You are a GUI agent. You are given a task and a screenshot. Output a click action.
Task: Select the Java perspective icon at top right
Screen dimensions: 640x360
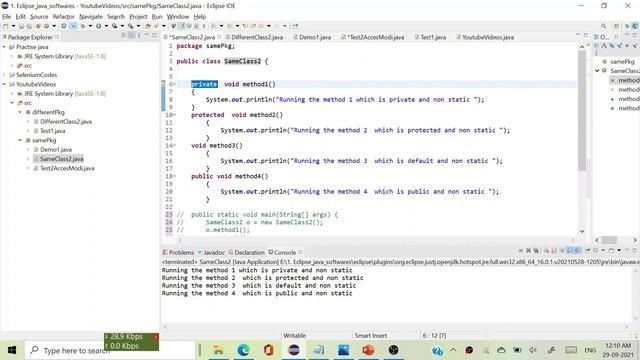click(x=635, y=26)
